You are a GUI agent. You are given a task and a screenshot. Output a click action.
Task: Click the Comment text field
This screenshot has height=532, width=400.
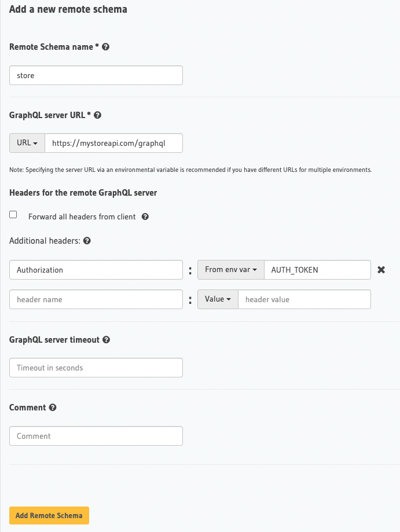pyautogui.click(x=96, y=436)
